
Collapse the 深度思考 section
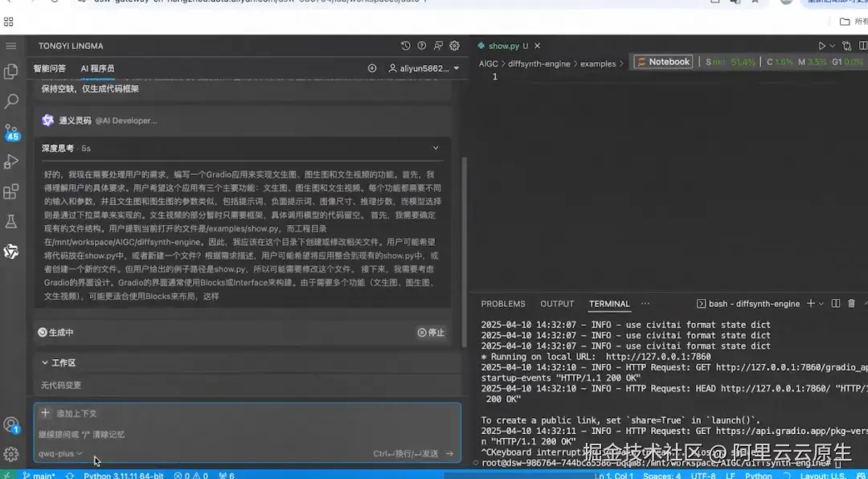pyautogui.click(x=435, y=148)
